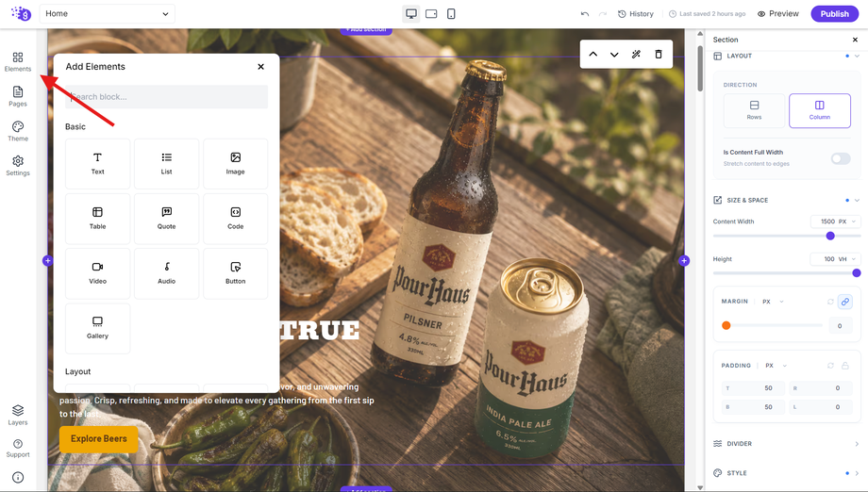Viewport: 868px width, 492px height.
Task: Open the Layers sidebar panel
Action: [18, 415]
